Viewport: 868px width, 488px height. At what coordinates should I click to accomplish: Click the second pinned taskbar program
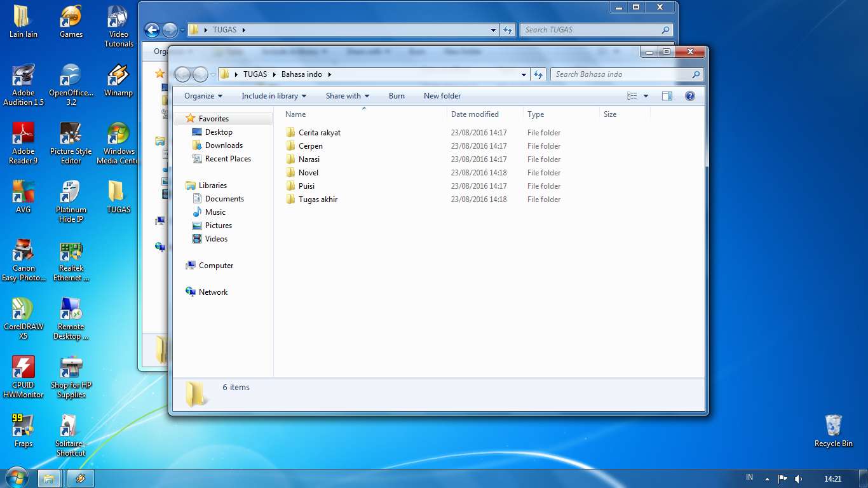tap(81, 478)
